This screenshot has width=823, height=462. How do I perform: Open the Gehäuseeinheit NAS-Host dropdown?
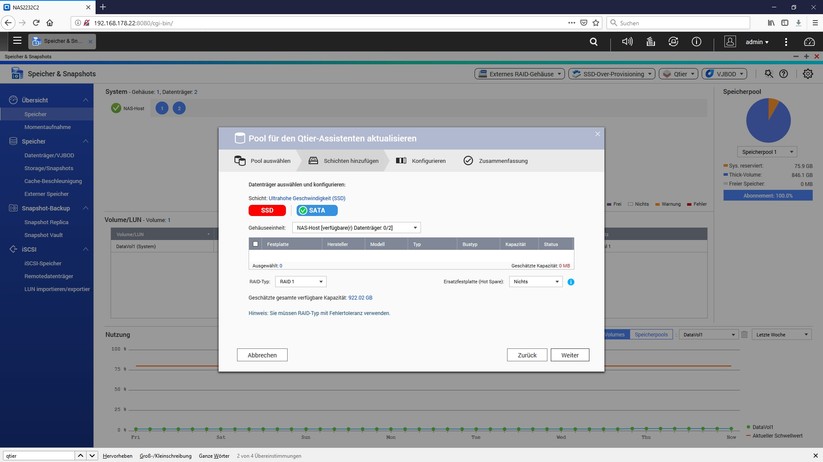pos(357,228)
